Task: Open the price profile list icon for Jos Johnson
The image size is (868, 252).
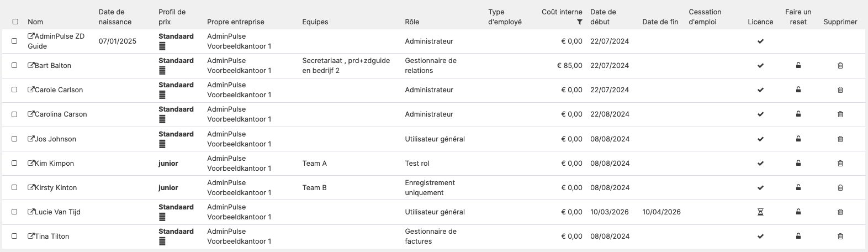Action: (162, 144)
